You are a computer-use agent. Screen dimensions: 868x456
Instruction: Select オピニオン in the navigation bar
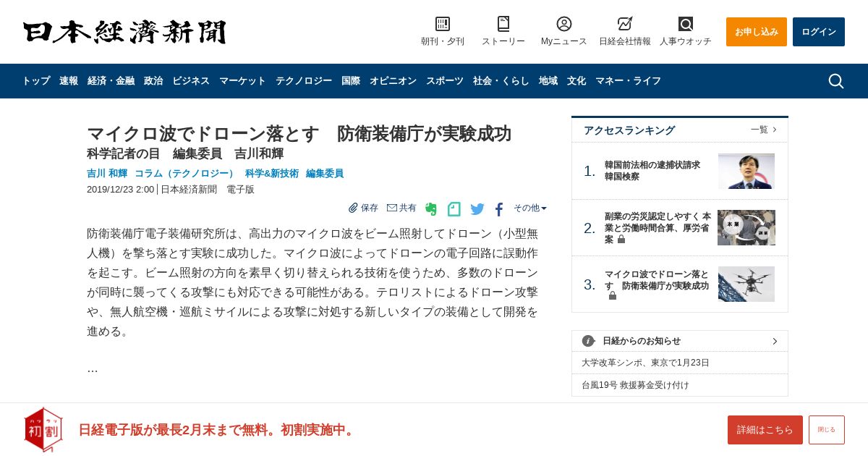393,81
